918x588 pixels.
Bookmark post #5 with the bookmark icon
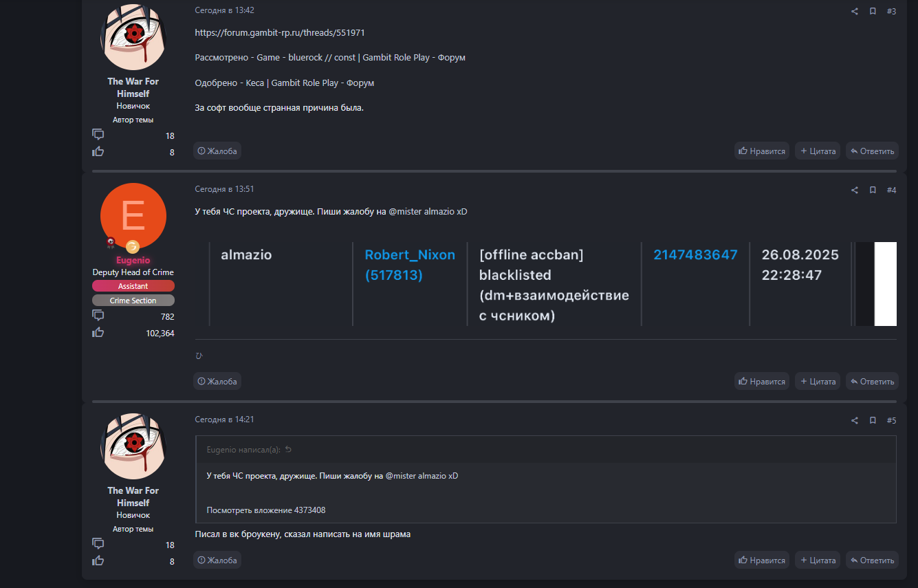(873, 421)
